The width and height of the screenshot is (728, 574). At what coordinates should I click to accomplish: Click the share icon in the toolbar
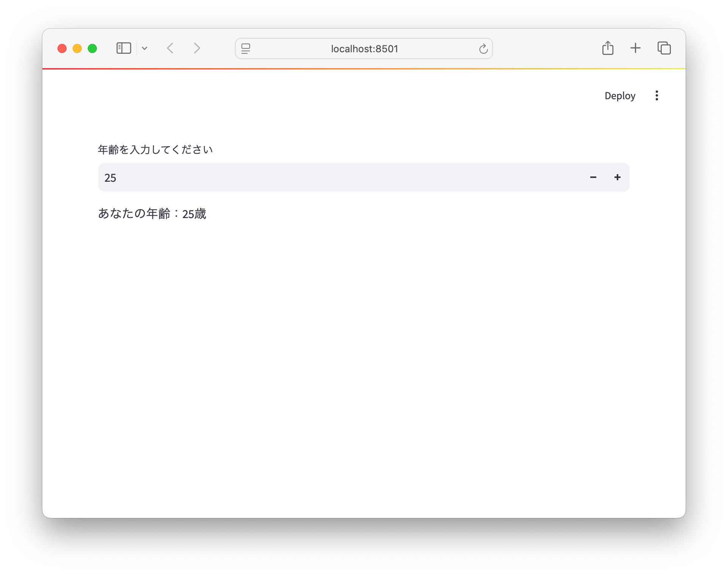coord(608,48)
